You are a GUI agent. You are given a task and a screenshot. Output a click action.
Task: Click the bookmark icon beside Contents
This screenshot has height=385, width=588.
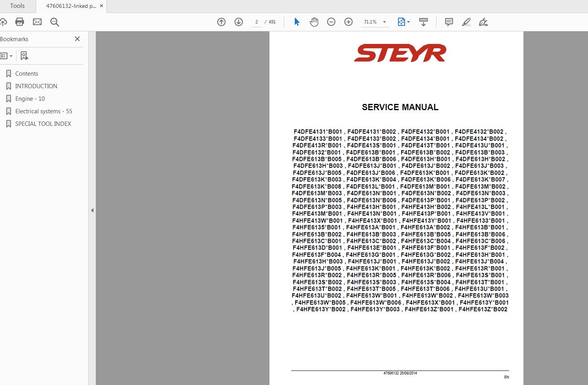(x=9, y=74)
